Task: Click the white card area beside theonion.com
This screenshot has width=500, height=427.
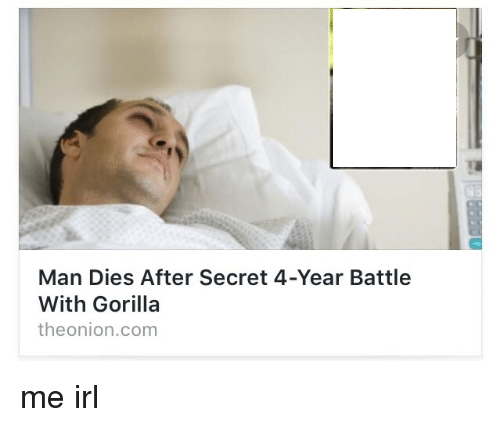Action: 317,330
